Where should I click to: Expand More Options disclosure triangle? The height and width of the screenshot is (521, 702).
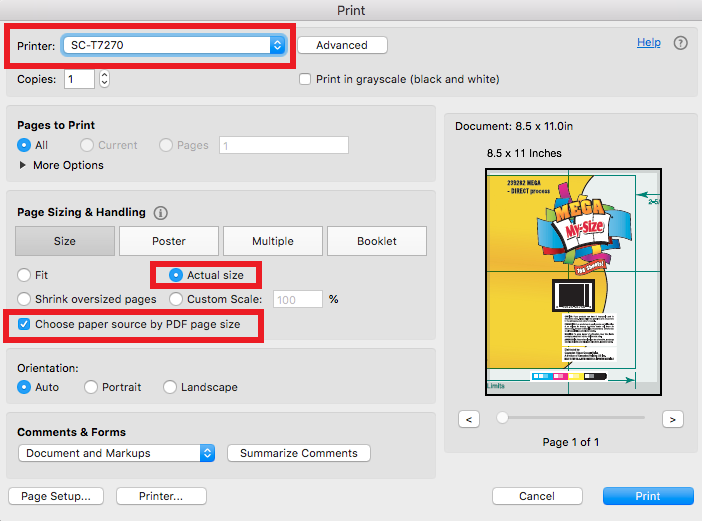pos(22,165)
